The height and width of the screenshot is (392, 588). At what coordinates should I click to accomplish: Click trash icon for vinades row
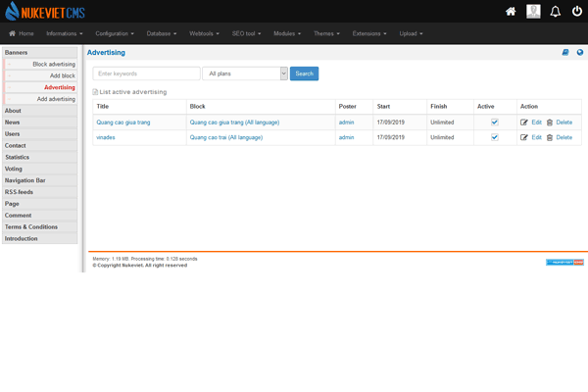click(x=550, y=137)
